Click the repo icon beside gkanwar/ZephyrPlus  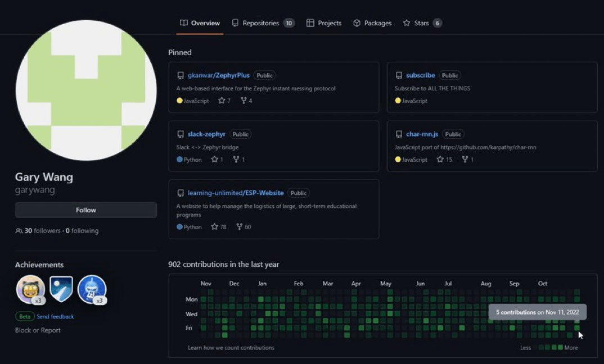[x=181, y=75]
